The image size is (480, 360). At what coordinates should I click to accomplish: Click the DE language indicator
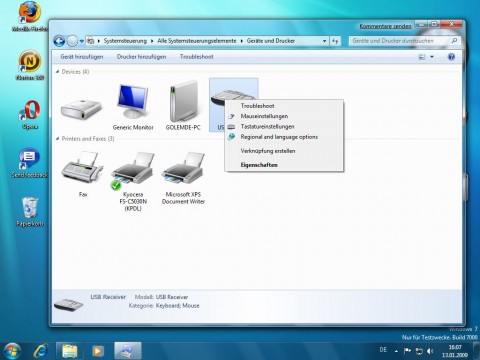(383, 350)
